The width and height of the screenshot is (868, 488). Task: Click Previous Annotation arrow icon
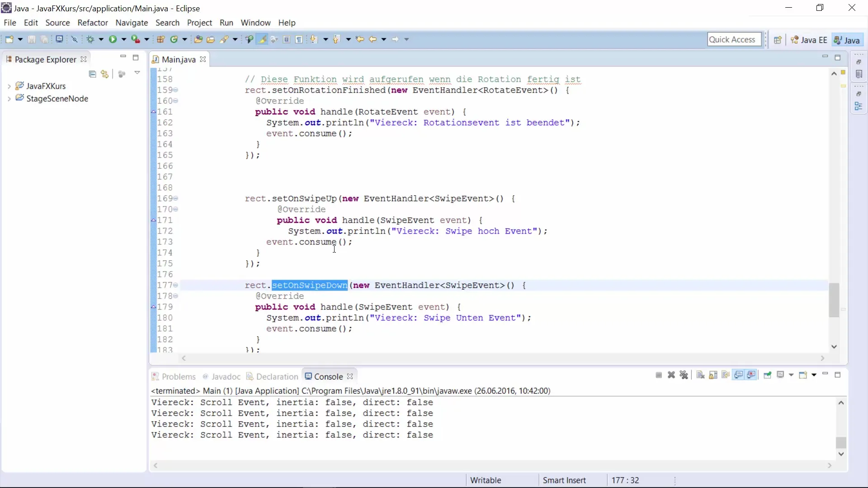(337, 39)
